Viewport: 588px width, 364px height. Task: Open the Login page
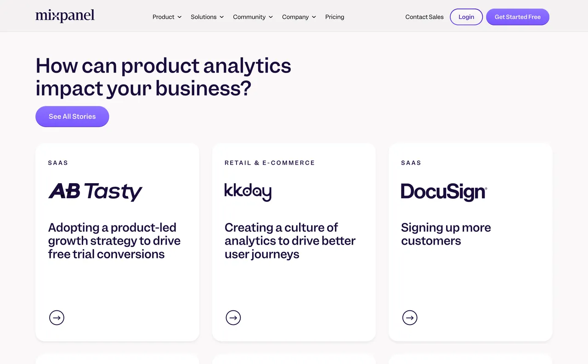(x=466, y=17)
